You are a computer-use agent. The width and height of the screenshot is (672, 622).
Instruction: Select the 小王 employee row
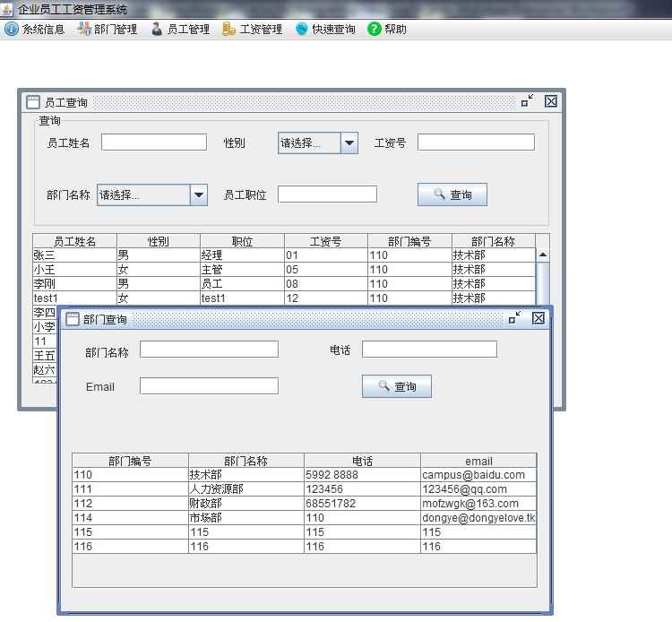tap(284, 270)
